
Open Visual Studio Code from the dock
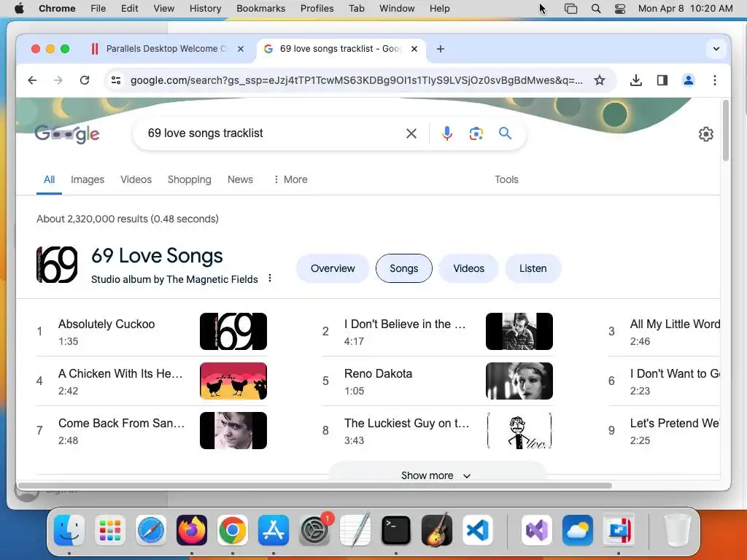pyautogui.click(x=478, y=530)
